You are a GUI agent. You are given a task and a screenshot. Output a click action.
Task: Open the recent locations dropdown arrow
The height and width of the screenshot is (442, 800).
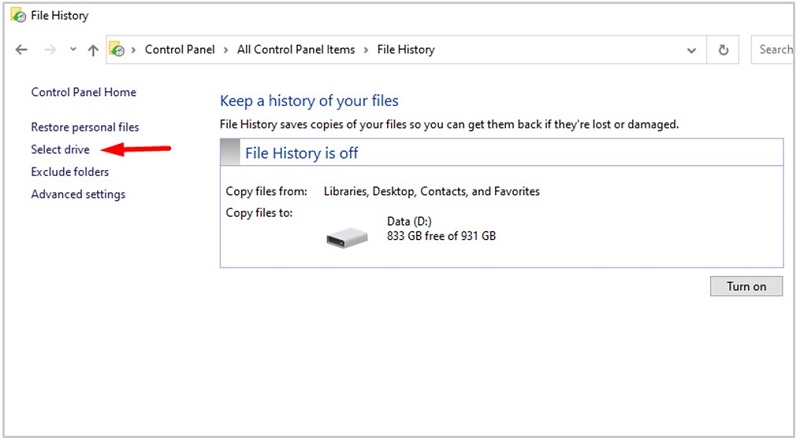pyautogui.click(x=72, y=50)
